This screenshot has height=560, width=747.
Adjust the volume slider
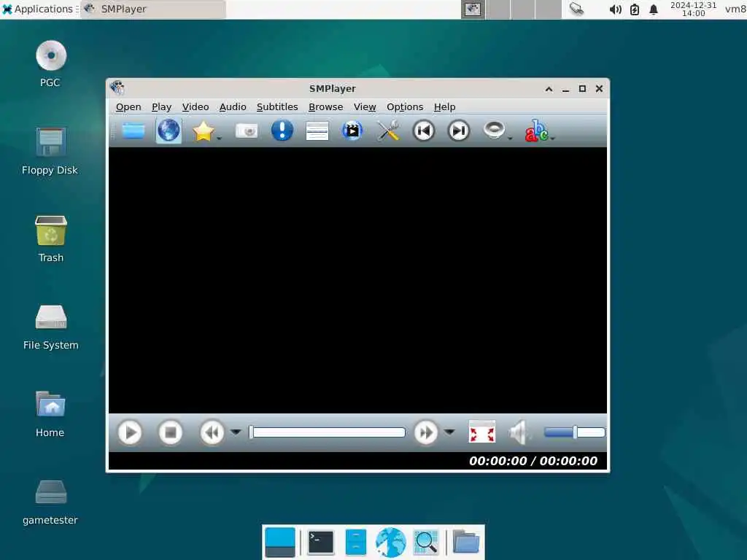[575, 432]
